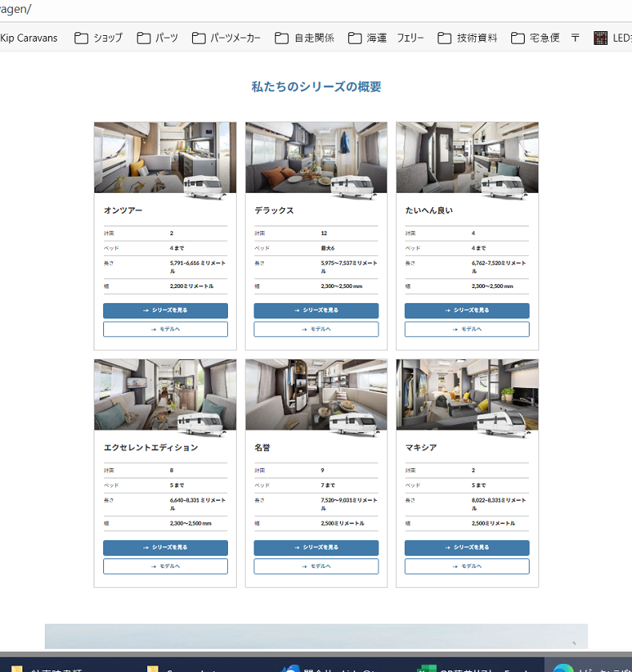The height and width of the screenshot is (672, 632).
Task: Go to エクセレントエディション models via モデルへ
Action: [166, 566]
